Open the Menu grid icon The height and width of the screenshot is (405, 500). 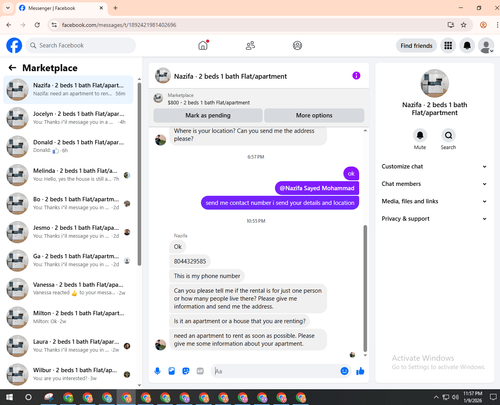click(x=448, y=45)
